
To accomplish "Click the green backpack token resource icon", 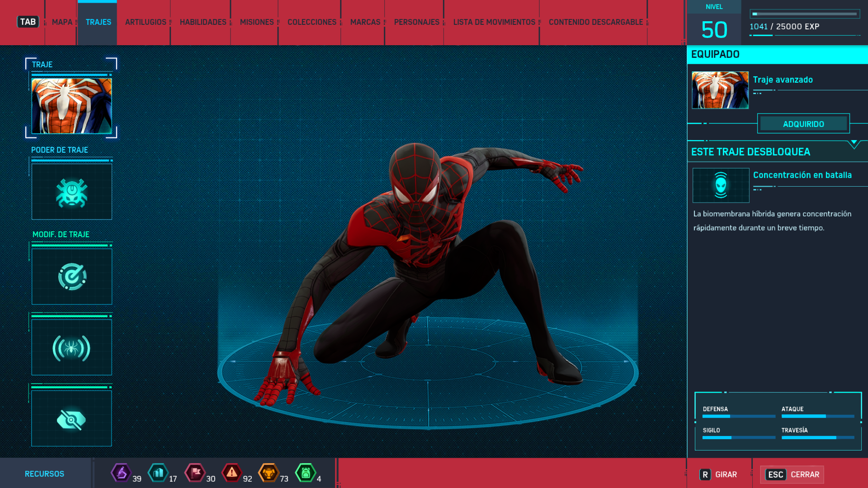I will pyautogui.click(x=306, y=473).
